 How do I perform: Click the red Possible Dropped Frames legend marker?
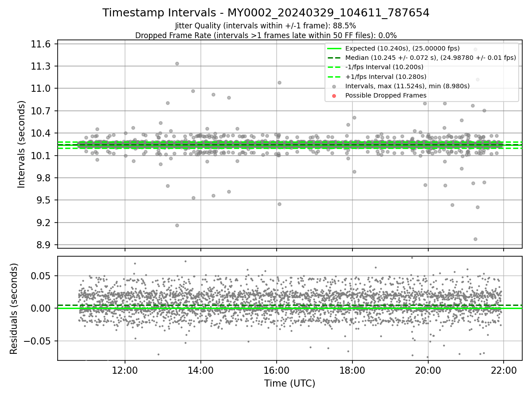334,96
